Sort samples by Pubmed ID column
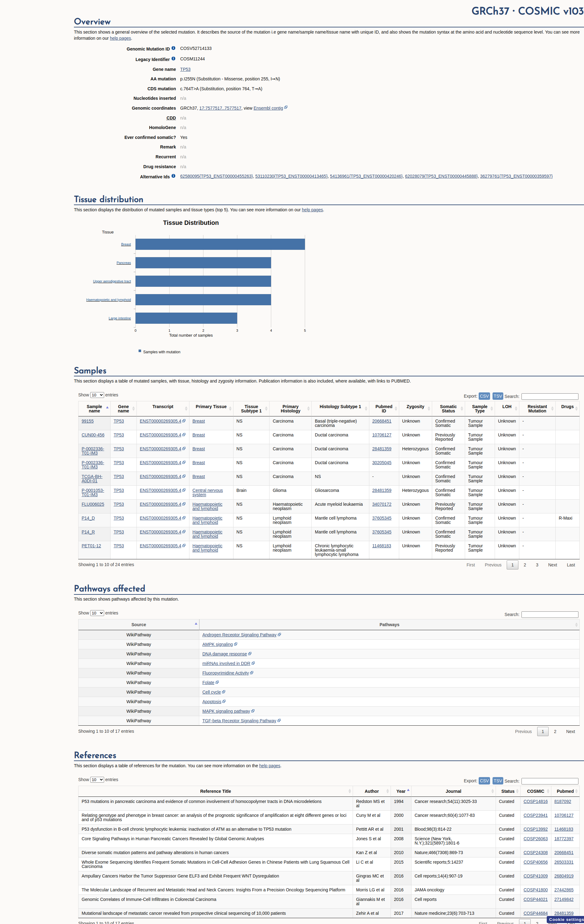 point(384,409)
